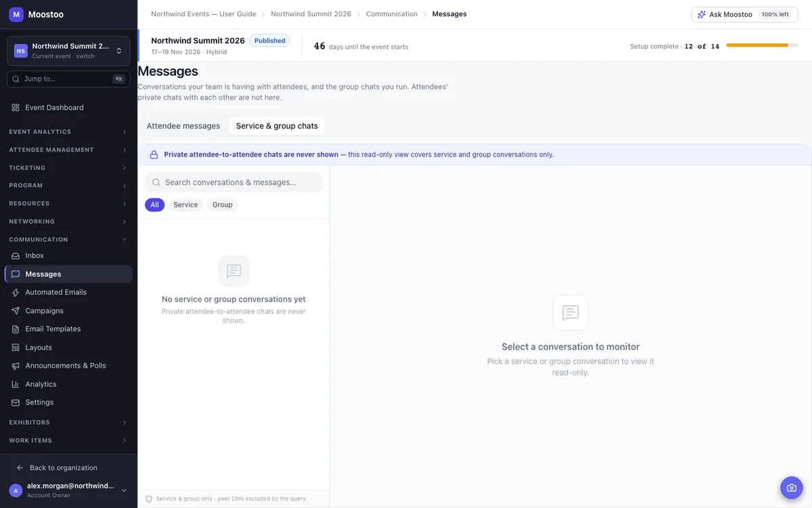812x508 pixels.
Task: Open Announcements & Polls page
Action: tap(68, 366)
